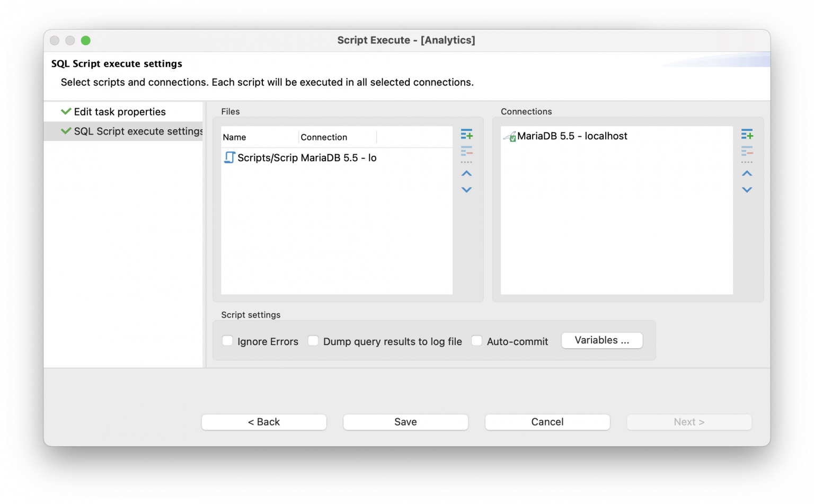Click the MariaDB database icon in Connections
This screenshot has height=504, width=814.
coord(510,136)
